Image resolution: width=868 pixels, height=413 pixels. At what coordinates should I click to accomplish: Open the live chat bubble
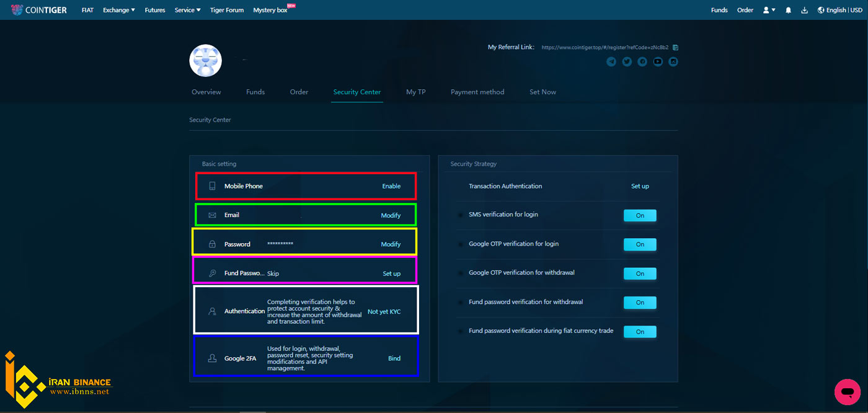click(847, 391)
